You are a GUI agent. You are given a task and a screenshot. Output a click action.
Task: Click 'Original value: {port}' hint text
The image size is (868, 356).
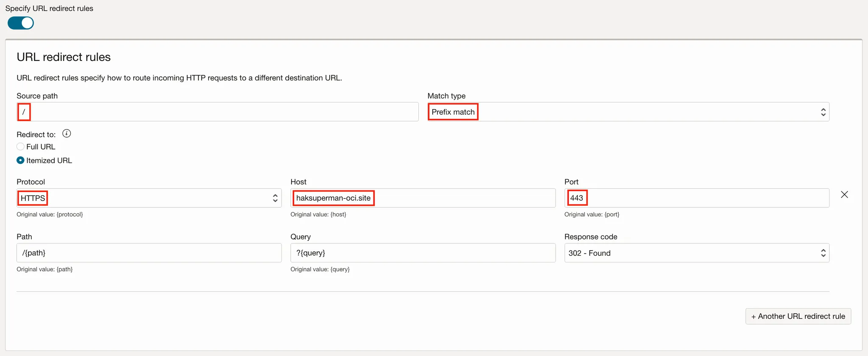click(x=592, y=215)
